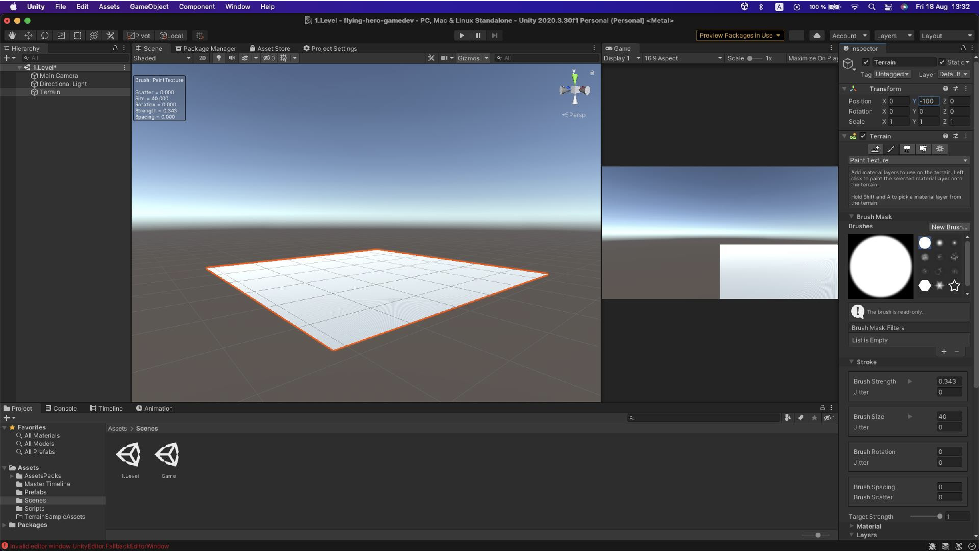Toggle 2D view mode
This screenshot has width=980, height=551.
pyautogui.click(x=202, y=58)
